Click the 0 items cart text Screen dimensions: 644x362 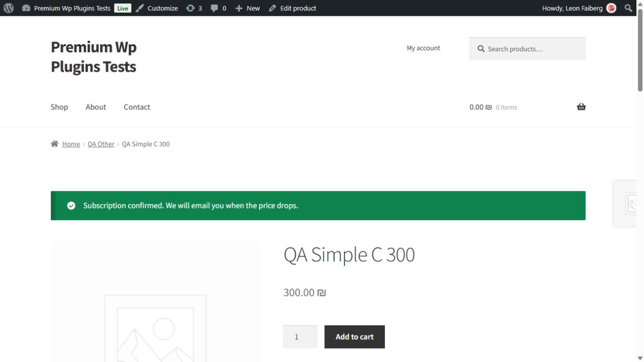point(507,107)
